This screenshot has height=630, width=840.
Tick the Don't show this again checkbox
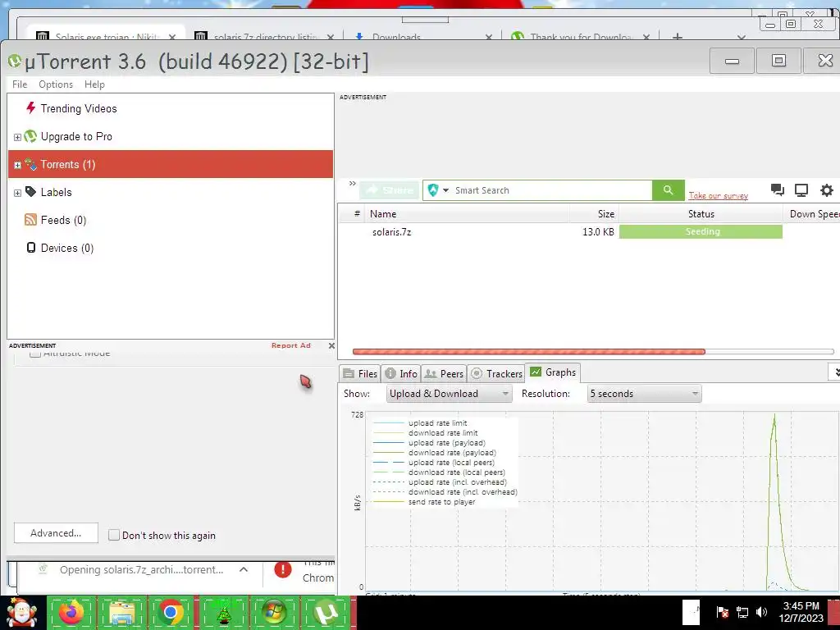pyautogui.click(x=113, y=535)
